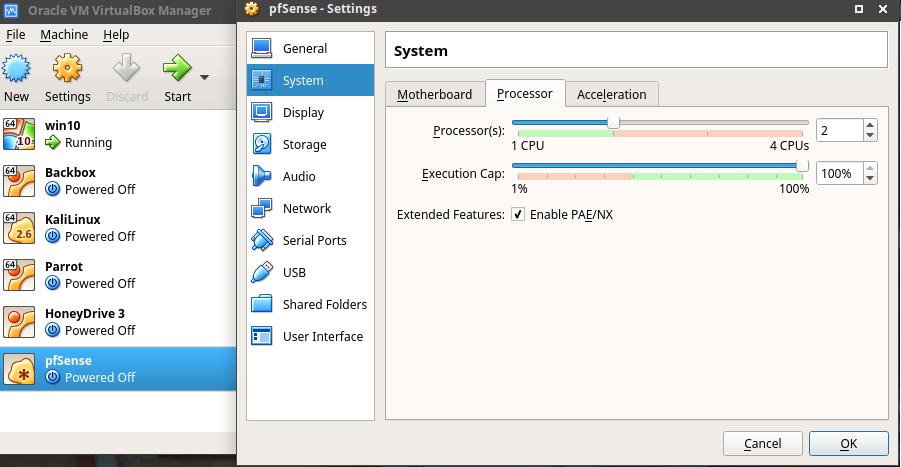Confirm settings with the OK button
Image resolution: width=901 pixels, height=467 pixels.
(849, 443)
